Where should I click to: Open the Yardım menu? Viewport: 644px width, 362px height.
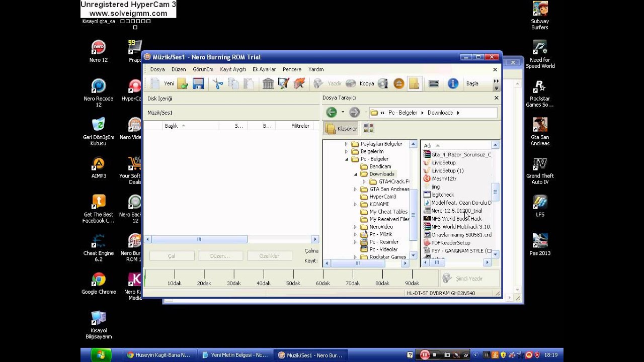tap(316, 69)
